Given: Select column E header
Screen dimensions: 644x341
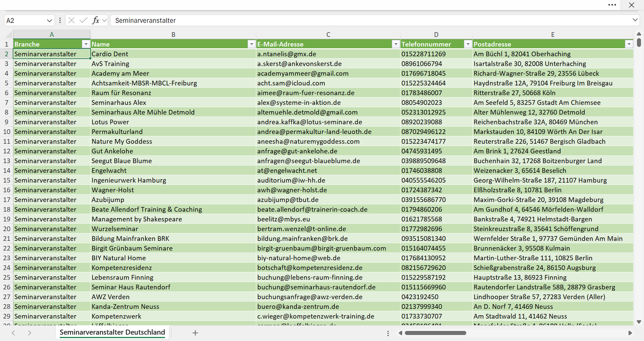Looking at the screenshot, I should coord(553,35).
